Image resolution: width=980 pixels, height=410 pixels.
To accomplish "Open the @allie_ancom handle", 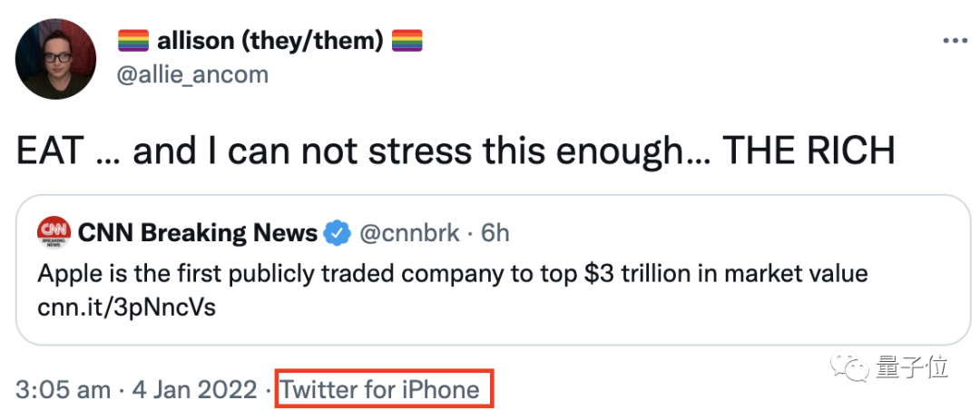I will (x=193, y=73).
